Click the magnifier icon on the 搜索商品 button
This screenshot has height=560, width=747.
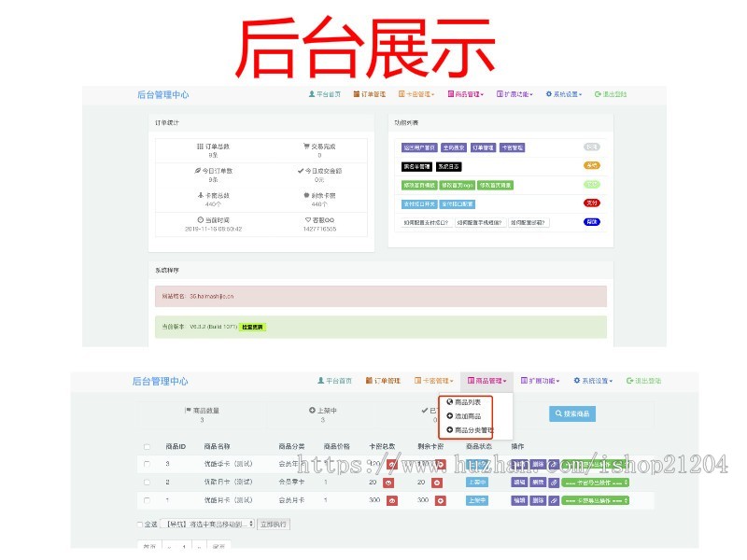click(557, 414)
